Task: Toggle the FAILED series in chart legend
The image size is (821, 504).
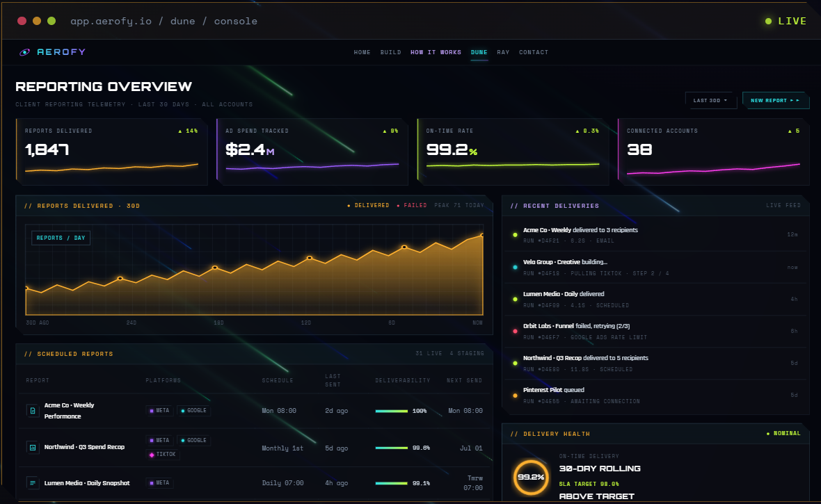Action: coord(412,206)
